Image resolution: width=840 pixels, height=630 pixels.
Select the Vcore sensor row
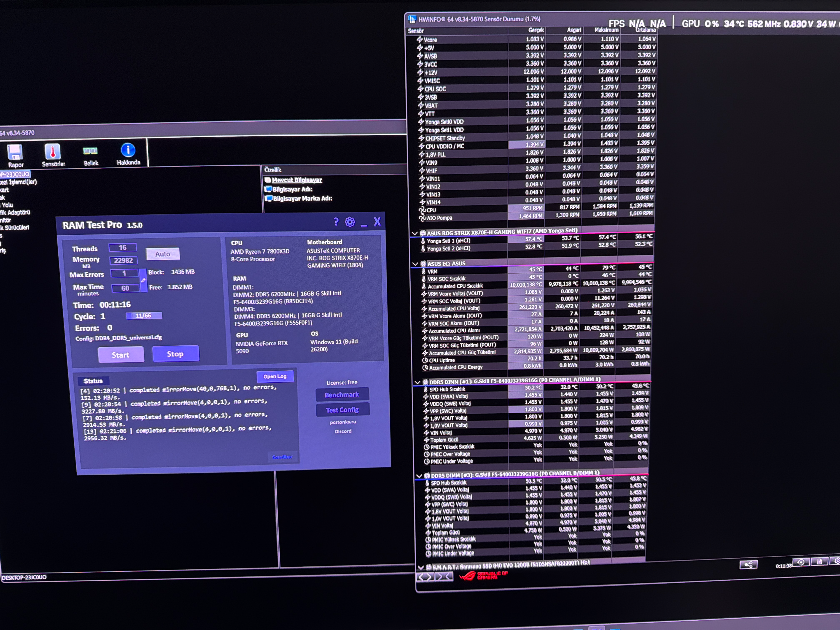click(535, 39)
